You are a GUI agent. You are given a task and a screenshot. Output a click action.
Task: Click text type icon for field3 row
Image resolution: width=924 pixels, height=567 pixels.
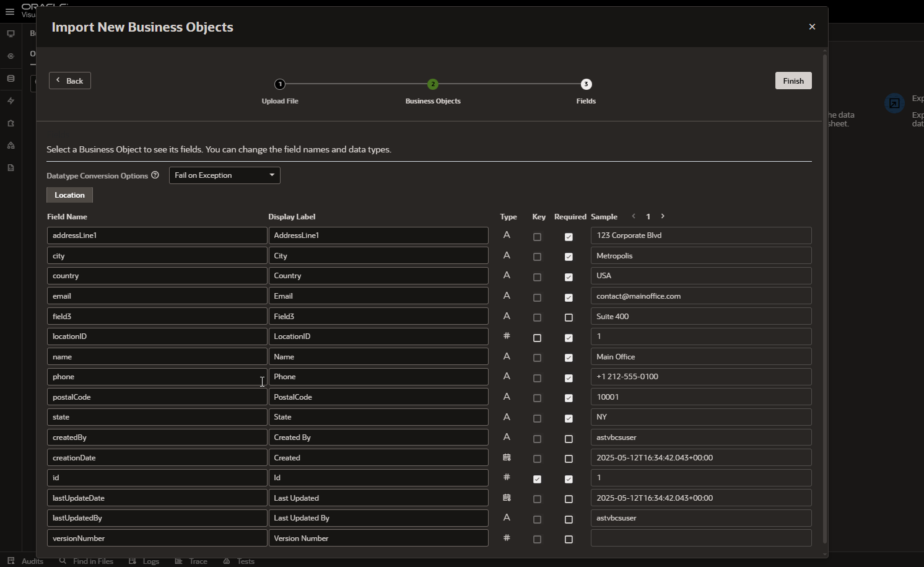point(507,316)
